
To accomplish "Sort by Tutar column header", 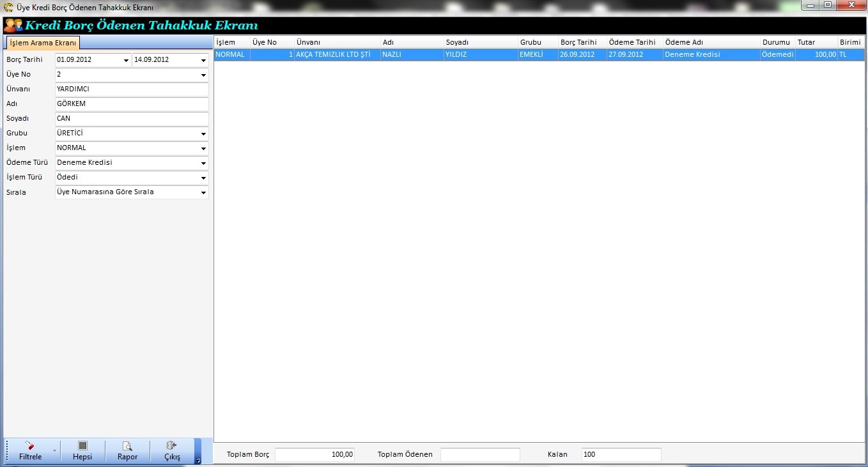I will click(816, 42).
